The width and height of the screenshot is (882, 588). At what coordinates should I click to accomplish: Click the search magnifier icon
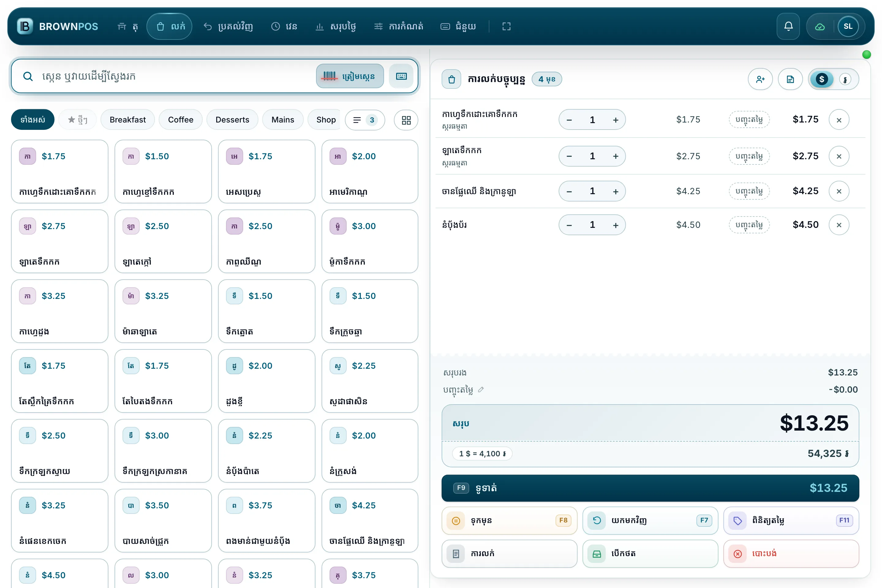pyautogui.click(x=28, y=77)
